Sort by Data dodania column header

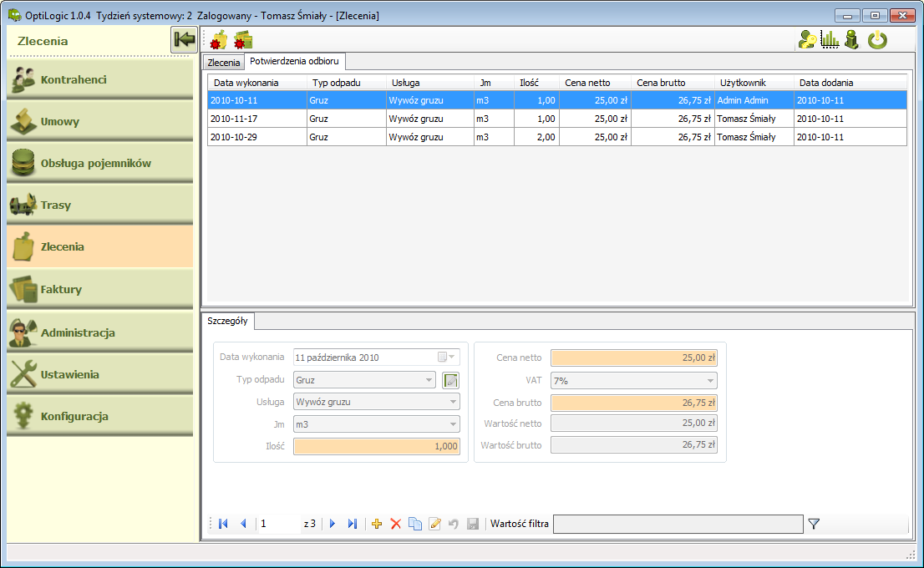[850, 83]
